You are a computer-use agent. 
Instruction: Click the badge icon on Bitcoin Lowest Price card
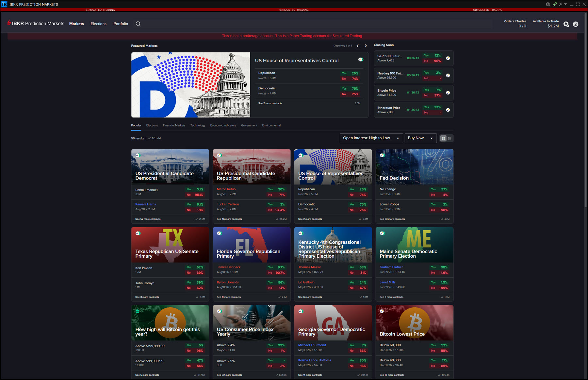(382, 311)
